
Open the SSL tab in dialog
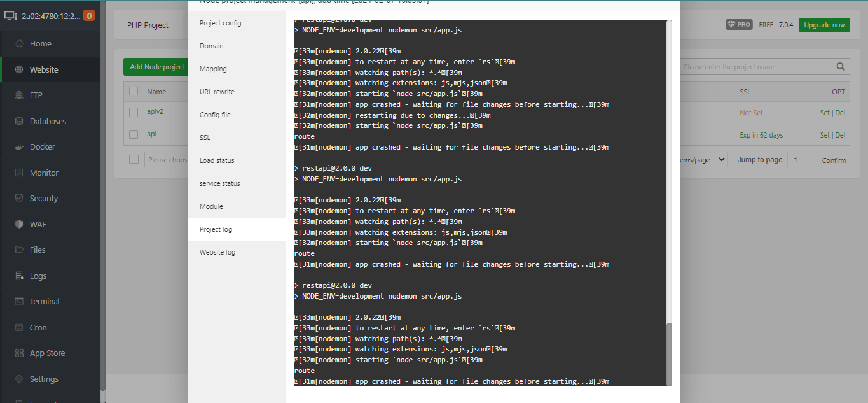[x=205, y=138]
